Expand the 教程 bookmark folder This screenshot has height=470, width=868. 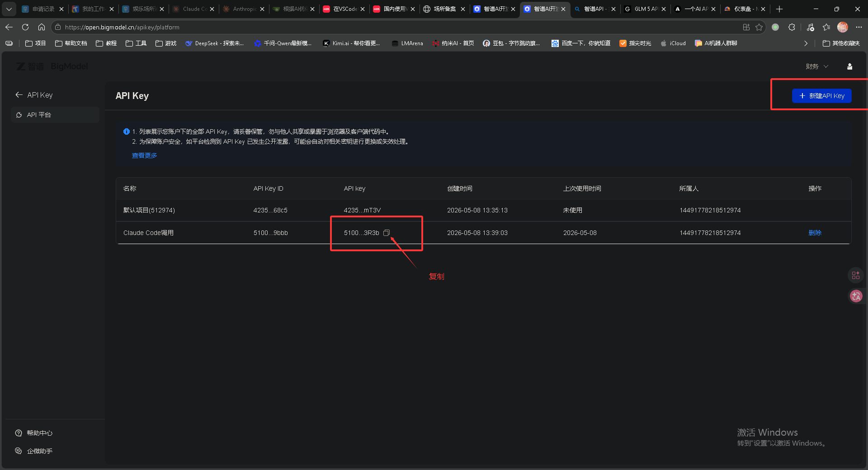coord(106,43)
